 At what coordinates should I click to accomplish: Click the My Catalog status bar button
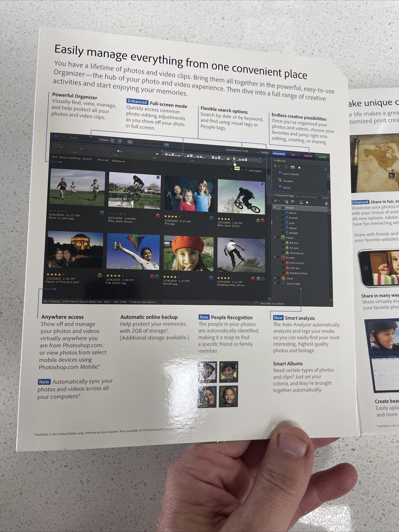pyautogui.click(x=52, y=301)
